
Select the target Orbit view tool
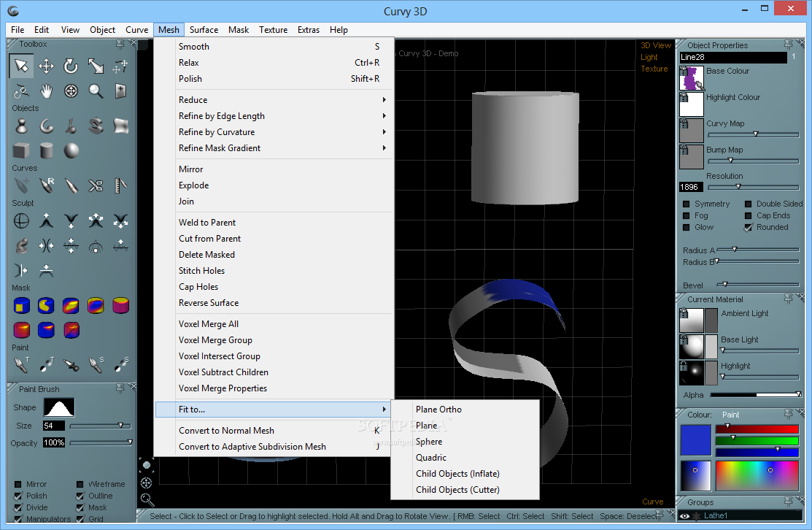tap(71, 91)
